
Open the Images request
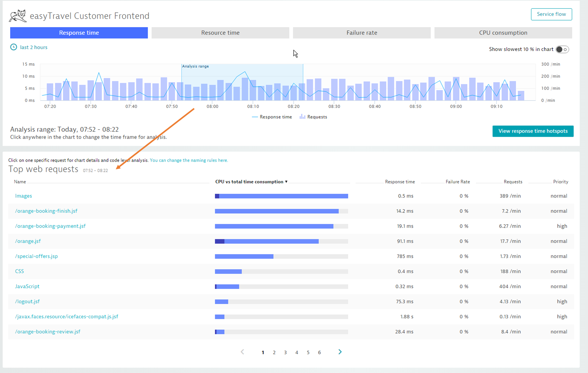[x=23, y=196]
